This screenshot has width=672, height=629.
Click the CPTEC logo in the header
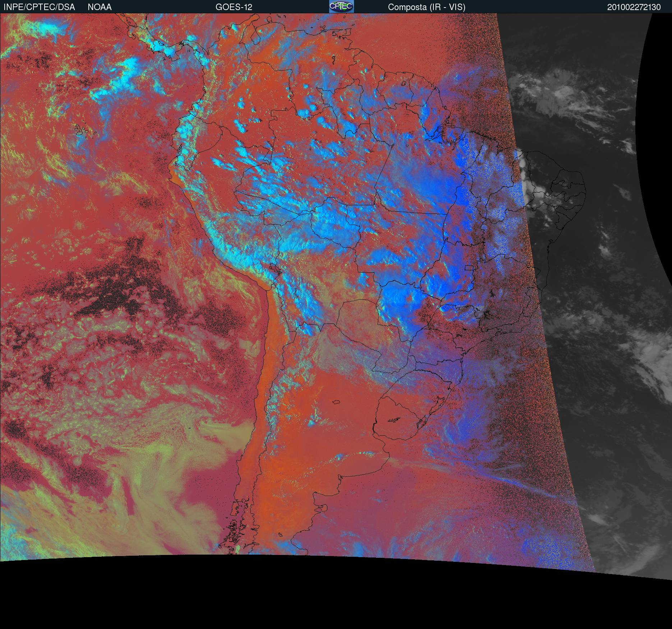[x=341, y=6]
